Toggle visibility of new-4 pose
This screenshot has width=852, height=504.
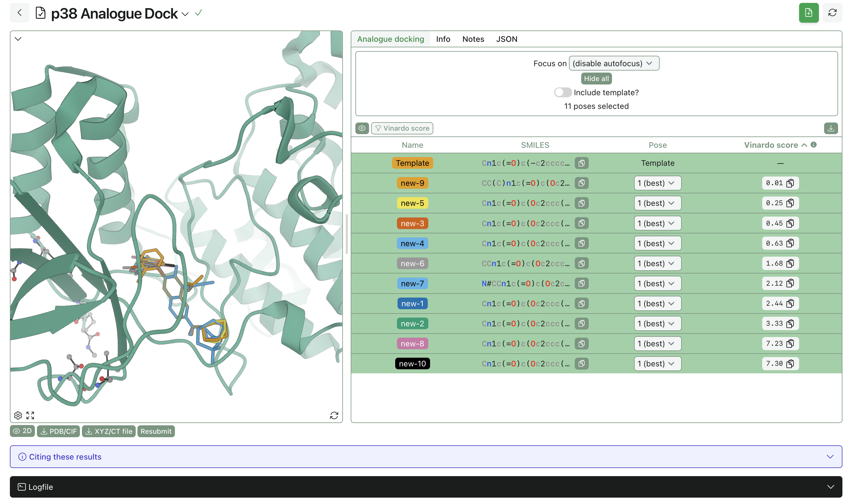click(412, 243)
